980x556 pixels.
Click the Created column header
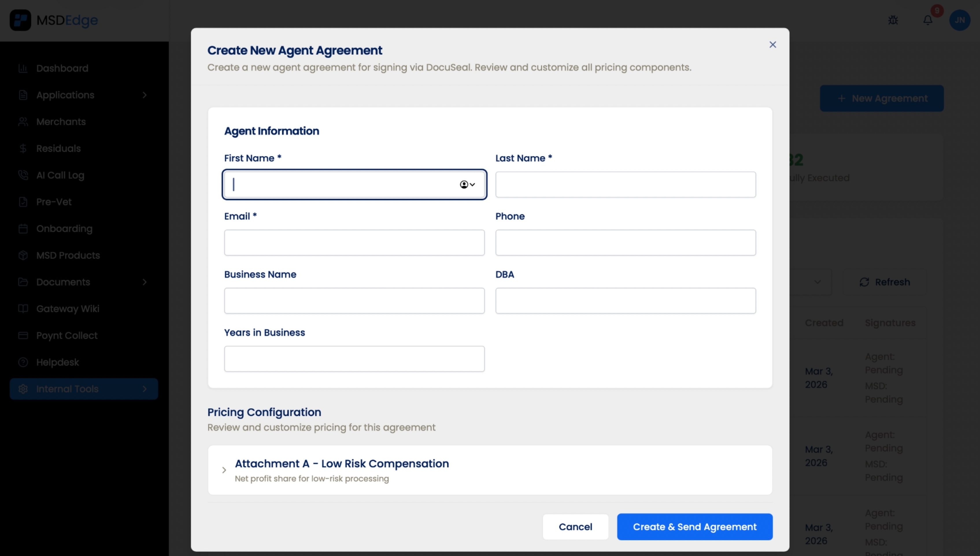824,323
